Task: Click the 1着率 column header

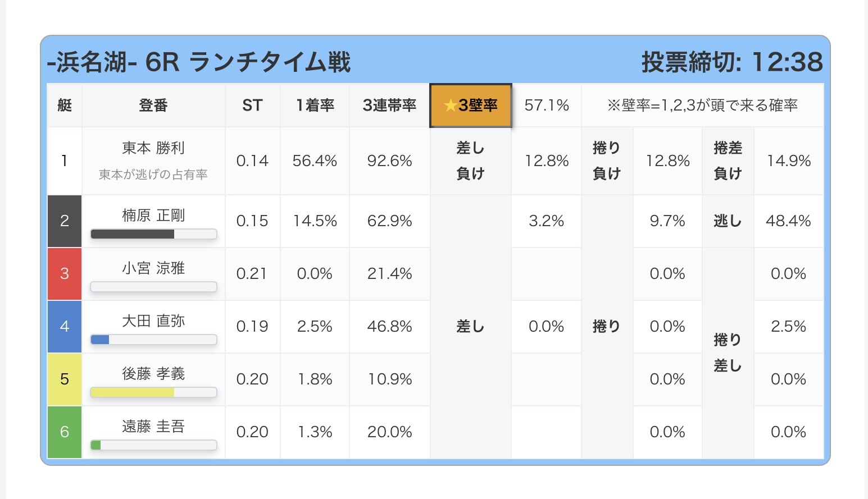Action: click(315, 106)
